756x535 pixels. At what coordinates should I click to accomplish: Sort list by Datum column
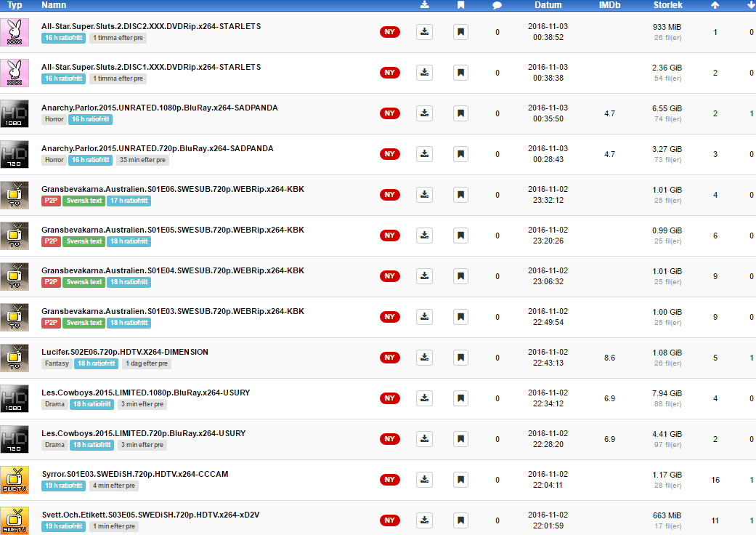pos(548,5)
